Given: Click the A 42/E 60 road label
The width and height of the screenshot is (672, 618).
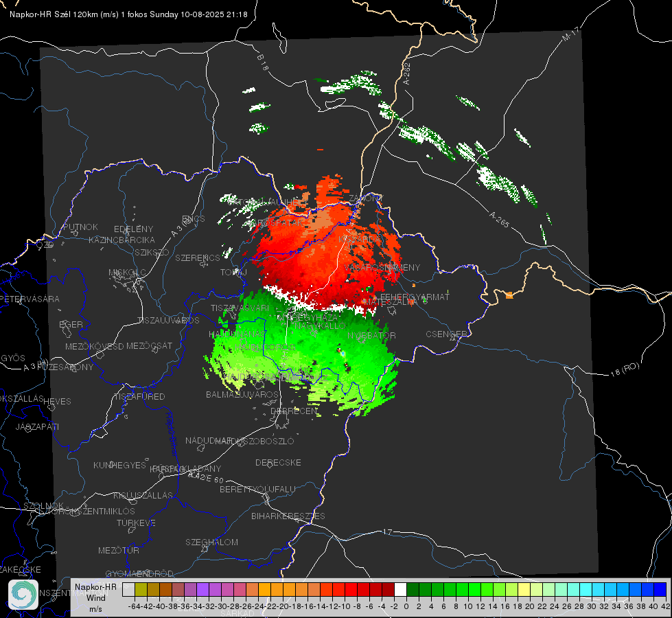Looking at the screenshot, I should [206, 477].
